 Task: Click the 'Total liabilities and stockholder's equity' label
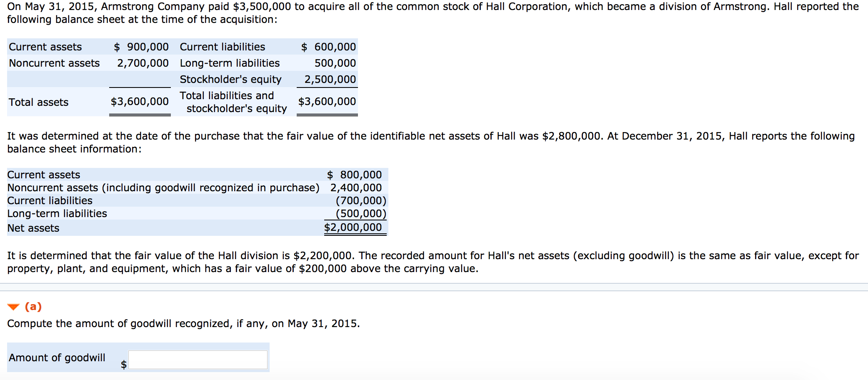233,102
